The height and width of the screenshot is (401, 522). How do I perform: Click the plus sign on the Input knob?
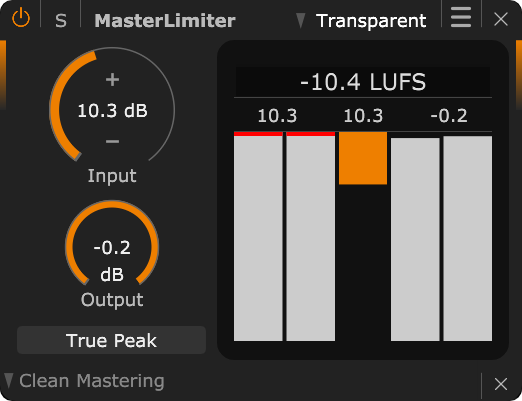(x=112, y=80)
